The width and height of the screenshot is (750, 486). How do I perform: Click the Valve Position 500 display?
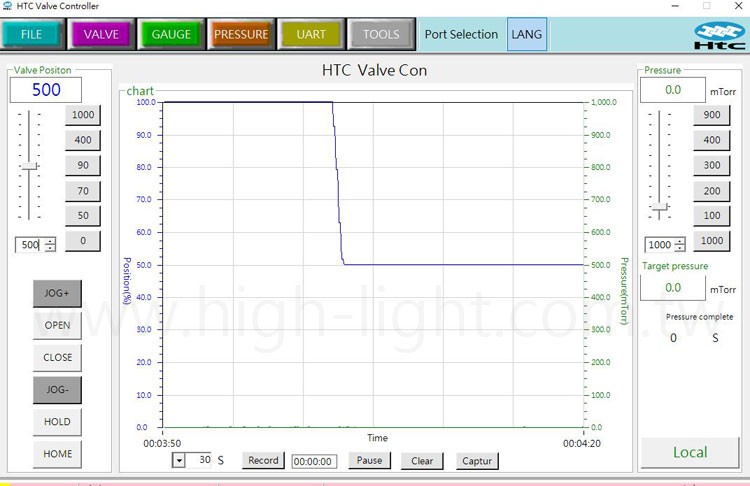click(x=46, y=90)
